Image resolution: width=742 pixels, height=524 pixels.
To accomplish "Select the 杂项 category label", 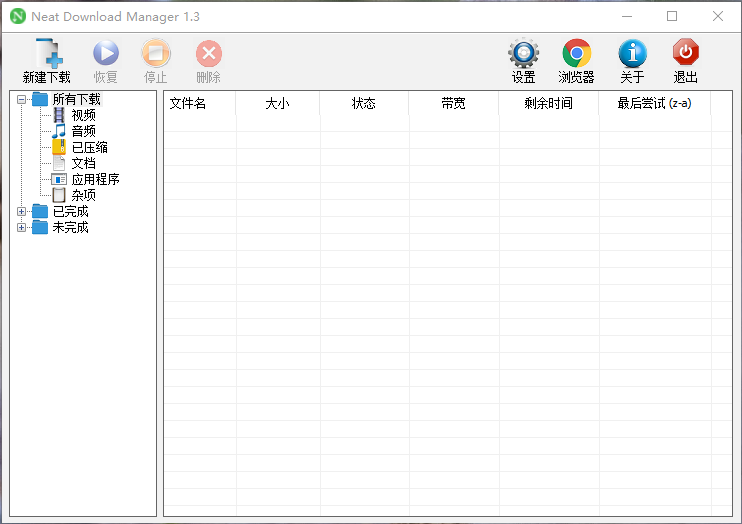I will point(84,195).
